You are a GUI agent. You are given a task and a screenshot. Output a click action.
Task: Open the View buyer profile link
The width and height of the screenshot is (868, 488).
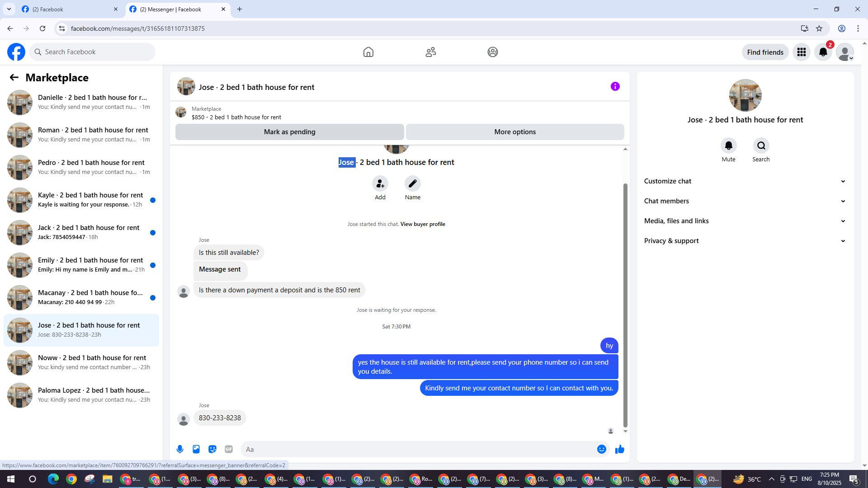(422, 224)
